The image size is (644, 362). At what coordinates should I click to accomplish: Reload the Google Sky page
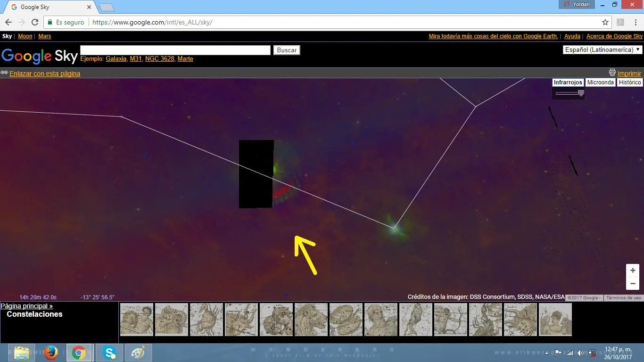coord(34,22)
